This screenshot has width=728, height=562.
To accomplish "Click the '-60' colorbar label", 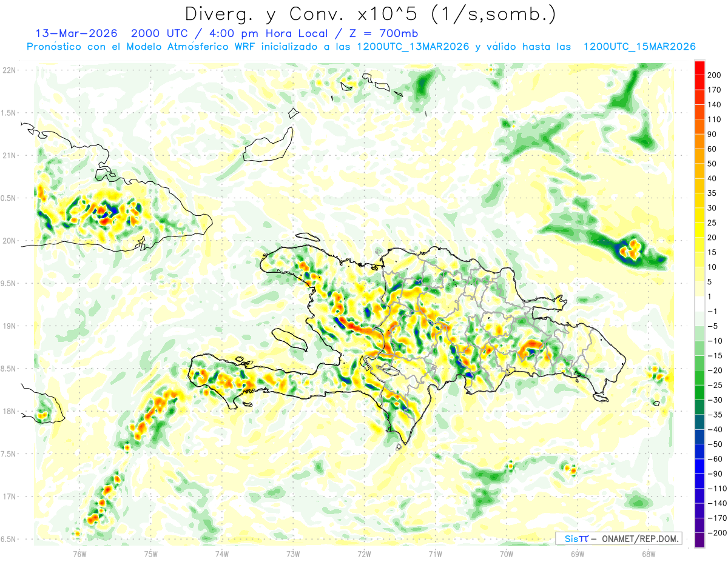I will [x=715, y=459].
